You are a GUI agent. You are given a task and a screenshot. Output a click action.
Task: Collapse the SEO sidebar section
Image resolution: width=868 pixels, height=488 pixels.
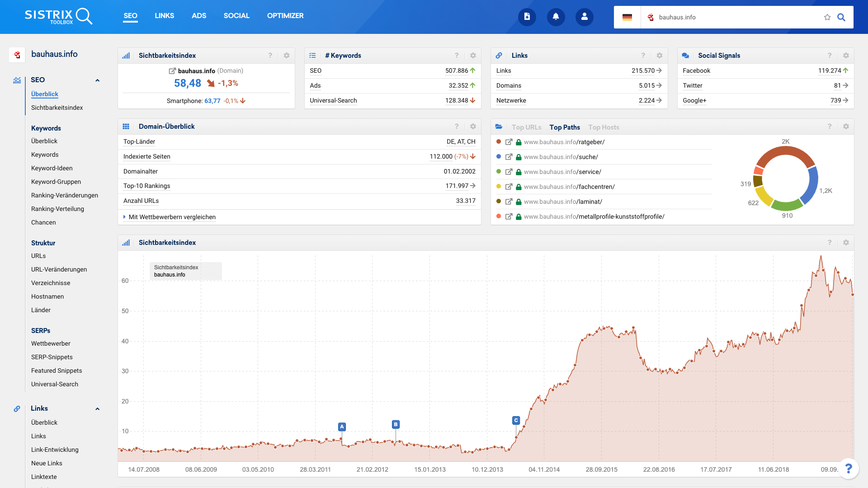click(97, 80)
